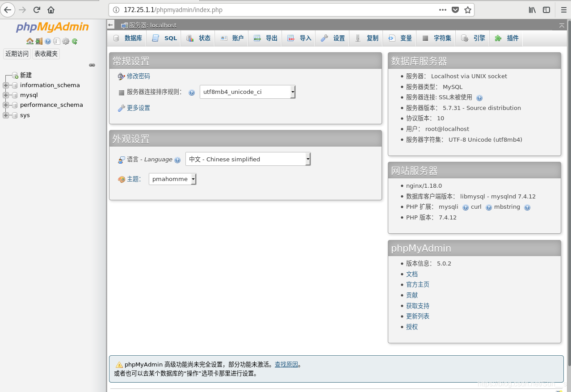Reload the page with the browser refresh button
This screenshot has height=392, width=571.
click(37, 9)
